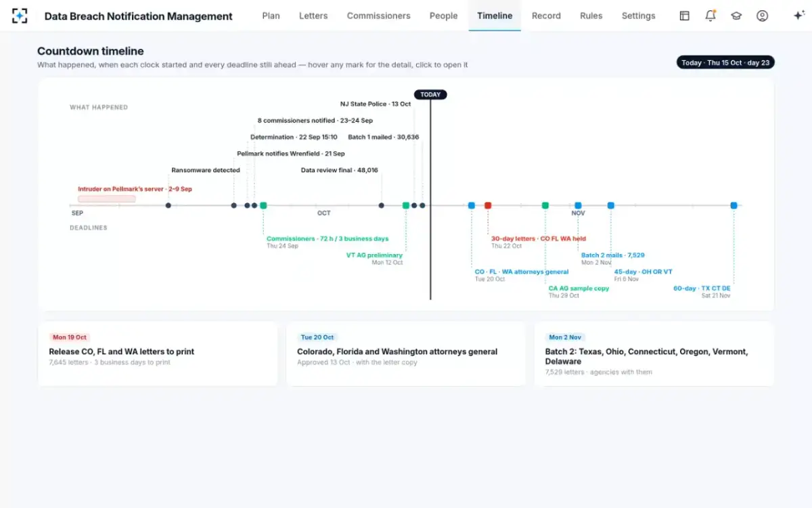The width and height of the screenshot is (812, 508).
Task: Open the 8 commissioners notified event dot
Action: (x=254, y=205)
